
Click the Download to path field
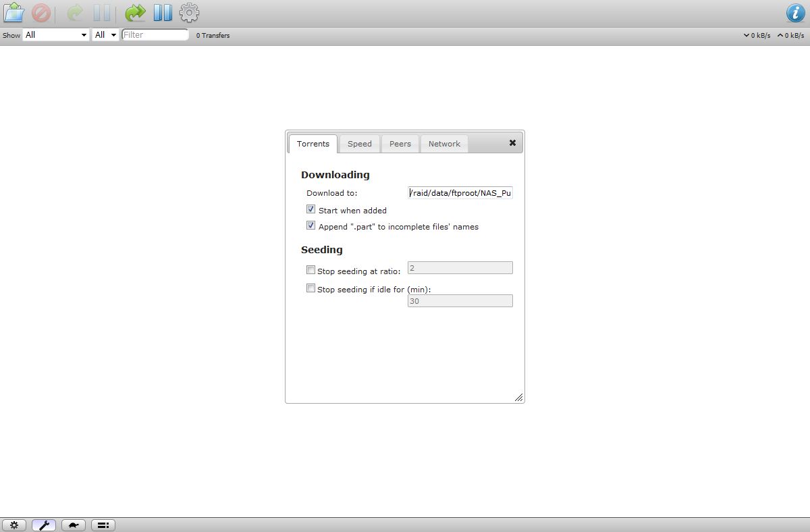point(460,193)
